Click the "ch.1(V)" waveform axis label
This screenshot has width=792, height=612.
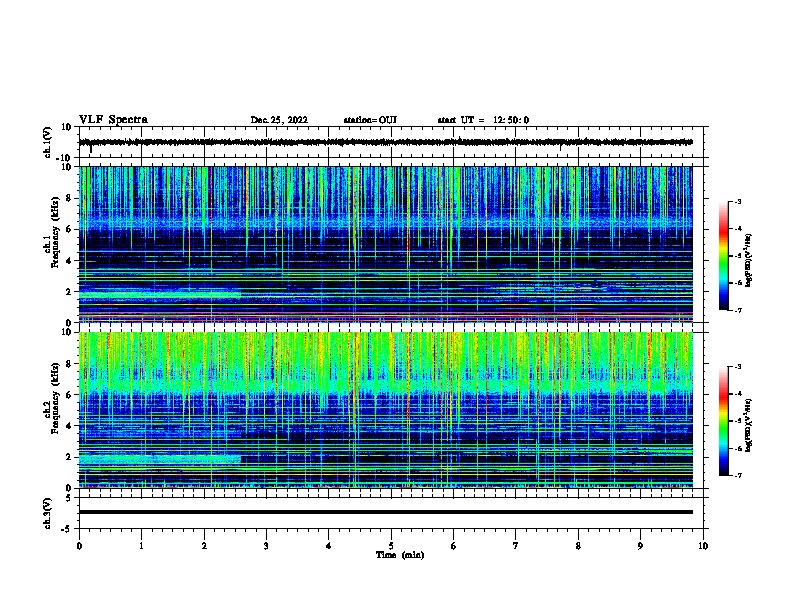48,142
